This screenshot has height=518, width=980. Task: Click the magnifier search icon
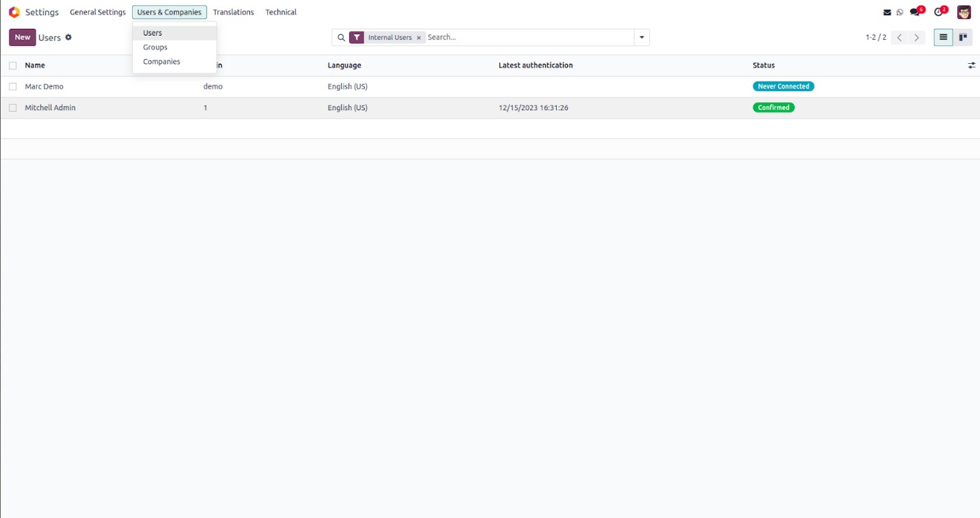pos(341,38)
